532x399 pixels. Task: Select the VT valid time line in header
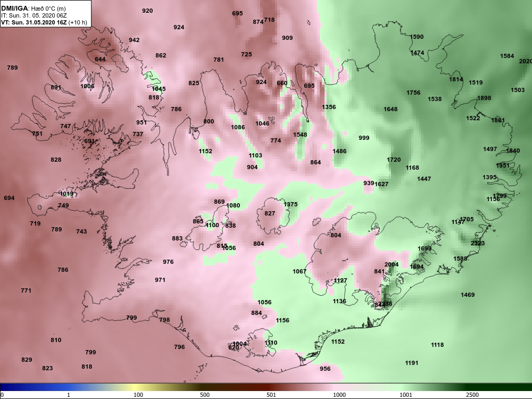click(x=44, y=22)
